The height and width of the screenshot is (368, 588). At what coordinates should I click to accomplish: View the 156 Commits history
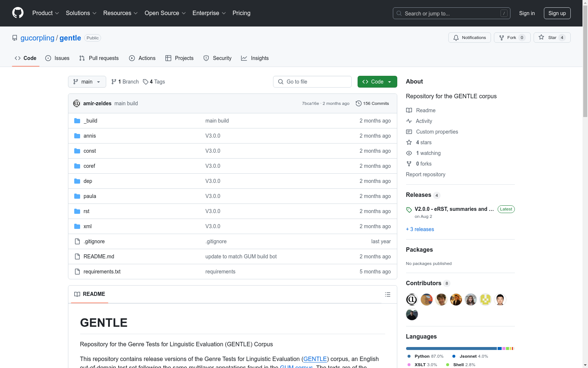pos(372,103)
